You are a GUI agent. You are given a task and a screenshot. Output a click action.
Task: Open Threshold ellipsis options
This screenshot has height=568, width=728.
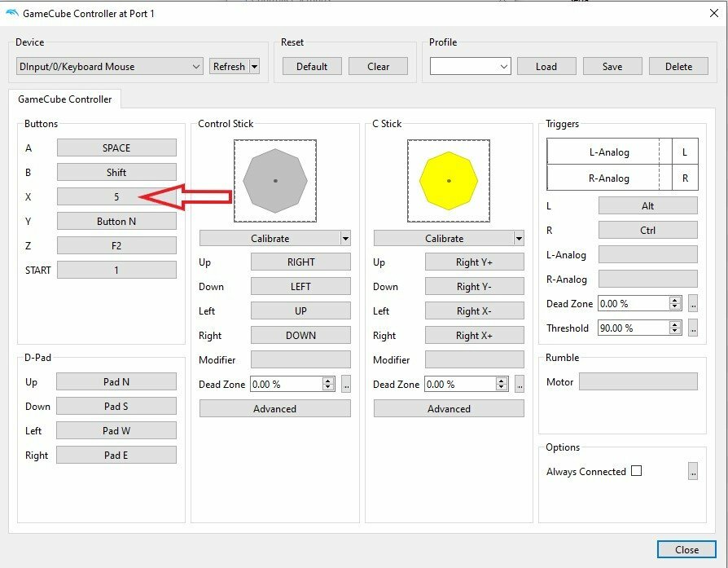pyautogui.click(x=693, y=328)
